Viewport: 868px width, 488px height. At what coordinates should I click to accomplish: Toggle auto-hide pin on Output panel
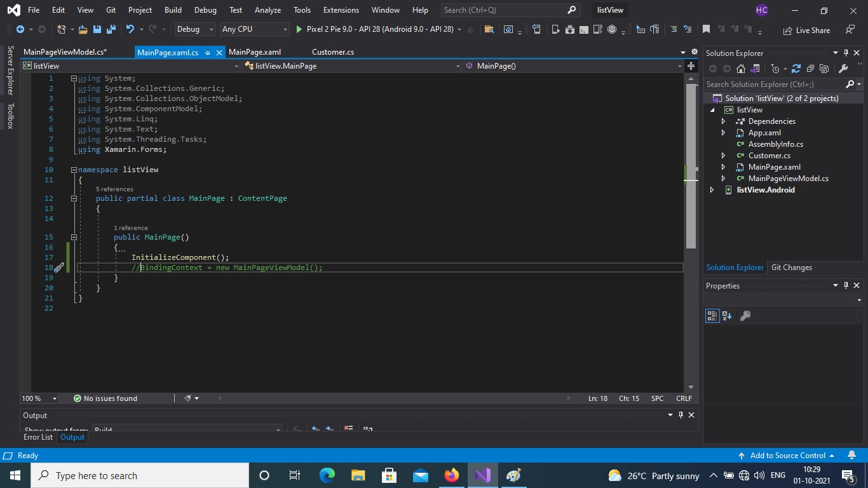pyautogui.click(x=681, y=415)
